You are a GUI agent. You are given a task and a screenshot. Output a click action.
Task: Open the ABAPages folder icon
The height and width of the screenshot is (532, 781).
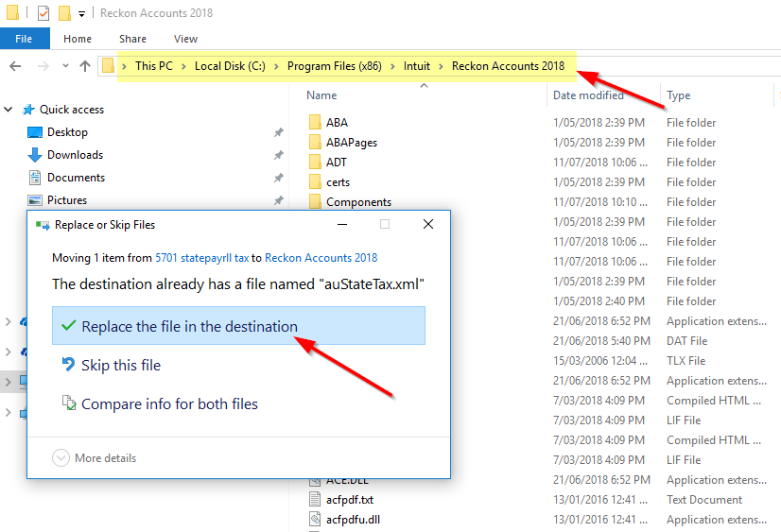(315, 143)
